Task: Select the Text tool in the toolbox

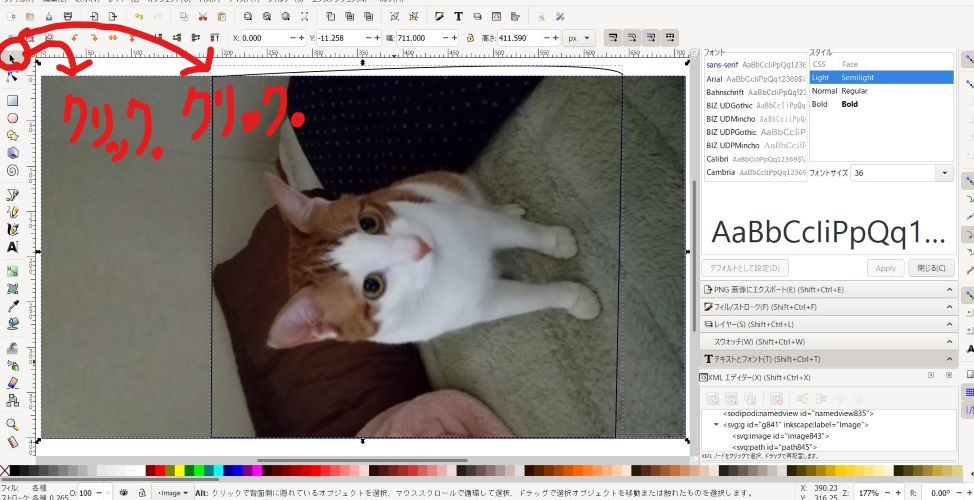Action: pyautogui.click(x=12, y=247)
